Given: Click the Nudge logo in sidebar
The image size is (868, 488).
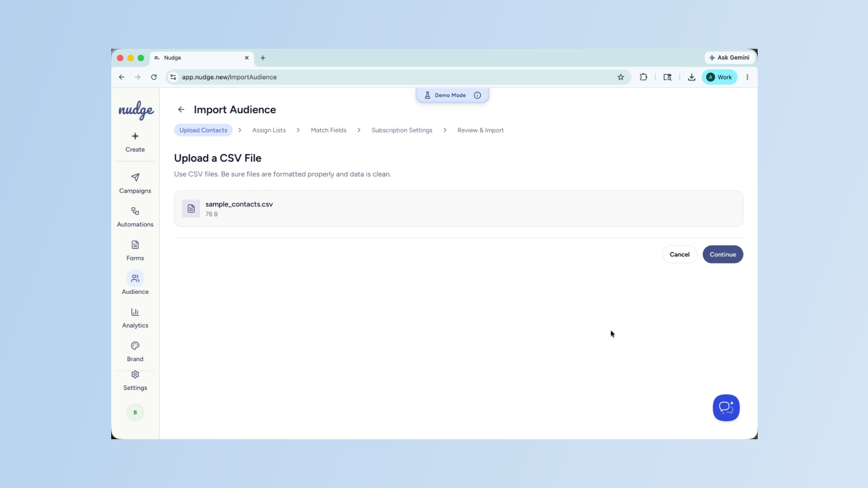Looking at the screenshot, I should (x=136, y=110).
